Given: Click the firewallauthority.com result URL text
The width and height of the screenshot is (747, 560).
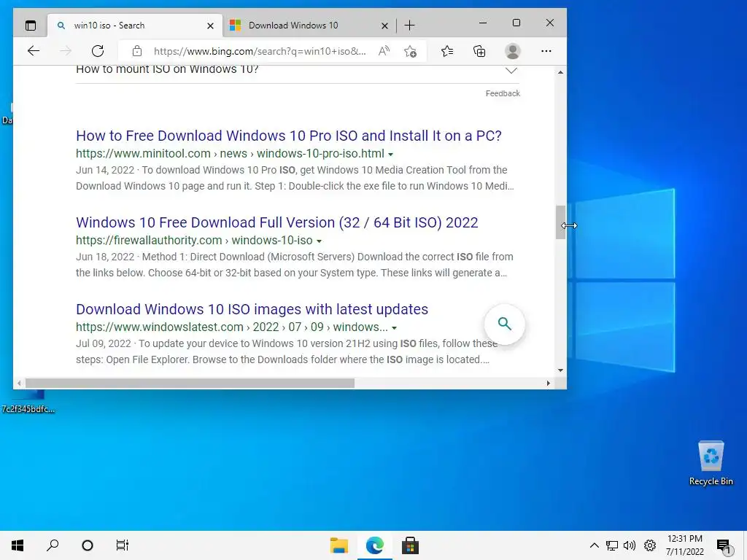Looking at the screenshot, I should tap(194, 241).
